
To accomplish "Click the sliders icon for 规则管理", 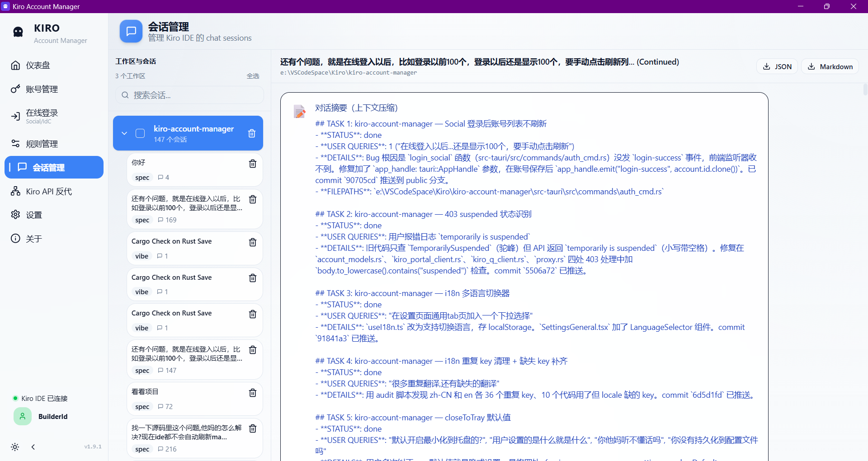I will [x=15, y=144].
